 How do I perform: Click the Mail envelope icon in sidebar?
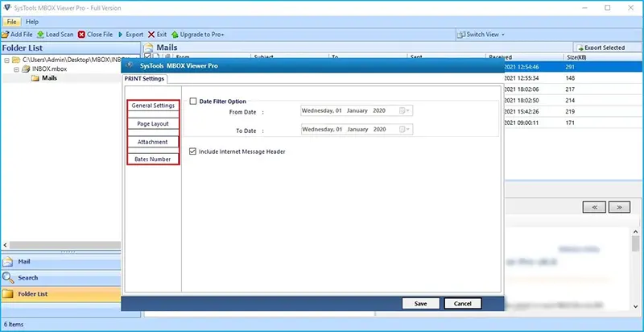8,262
